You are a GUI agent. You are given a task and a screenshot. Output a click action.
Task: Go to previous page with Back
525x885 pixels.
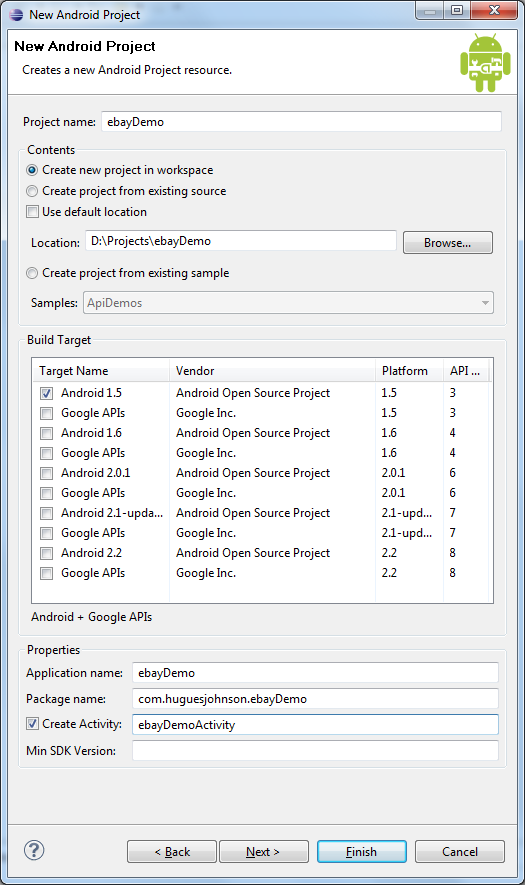(x=172, y=852)
